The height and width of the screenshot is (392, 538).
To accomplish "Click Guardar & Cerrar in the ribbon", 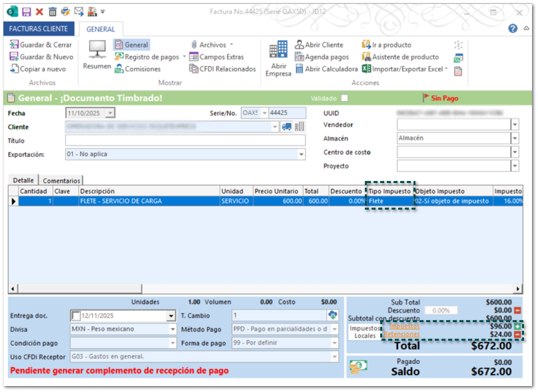I will pos(40,45).
